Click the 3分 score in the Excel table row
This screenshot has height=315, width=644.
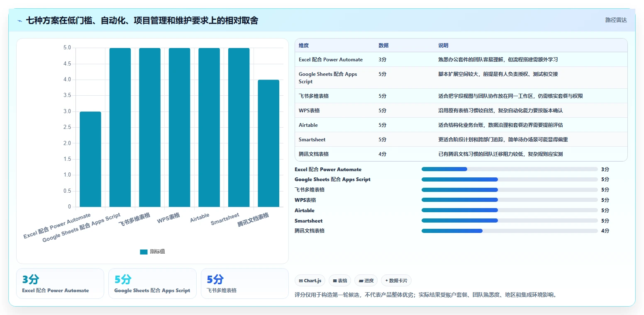(x=382, y=60)
